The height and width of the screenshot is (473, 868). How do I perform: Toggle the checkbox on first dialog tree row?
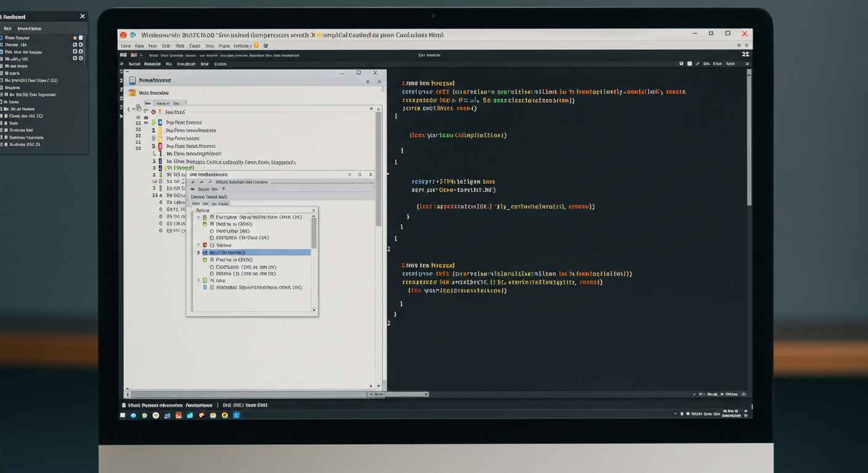pos(212,217)
